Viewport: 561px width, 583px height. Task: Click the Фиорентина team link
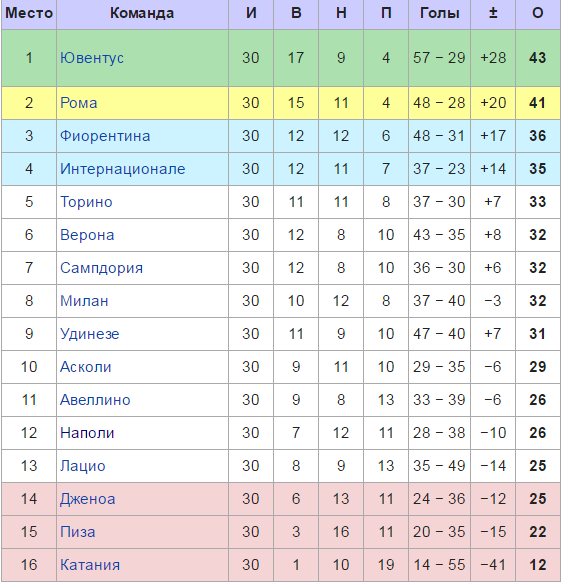(105, 136)
